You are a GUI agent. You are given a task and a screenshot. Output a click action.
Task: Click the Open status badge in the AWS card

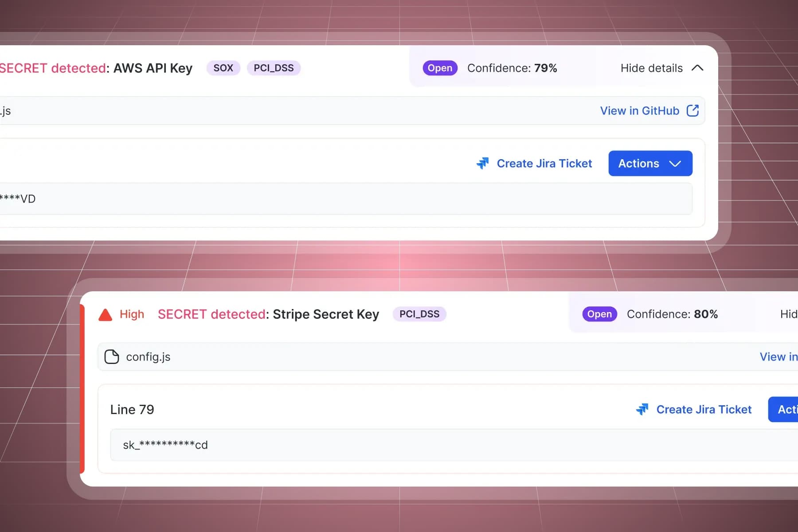pos(440,68)
